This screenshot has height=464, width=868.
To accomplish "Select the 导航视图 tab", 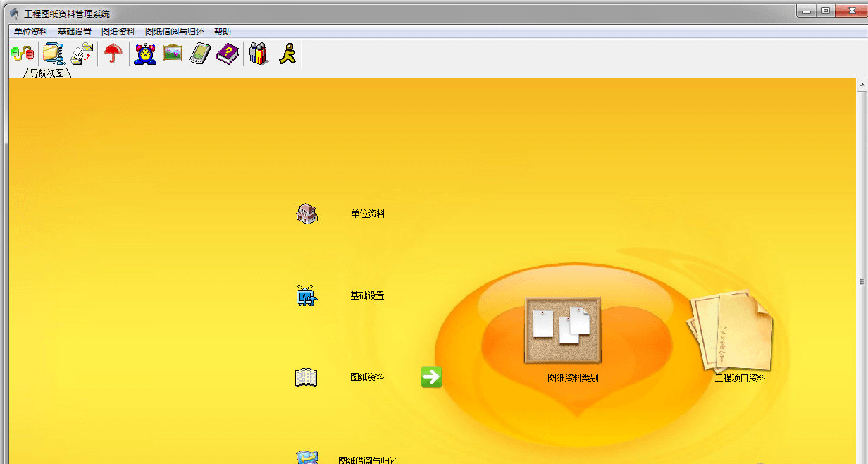I will 47,73.
